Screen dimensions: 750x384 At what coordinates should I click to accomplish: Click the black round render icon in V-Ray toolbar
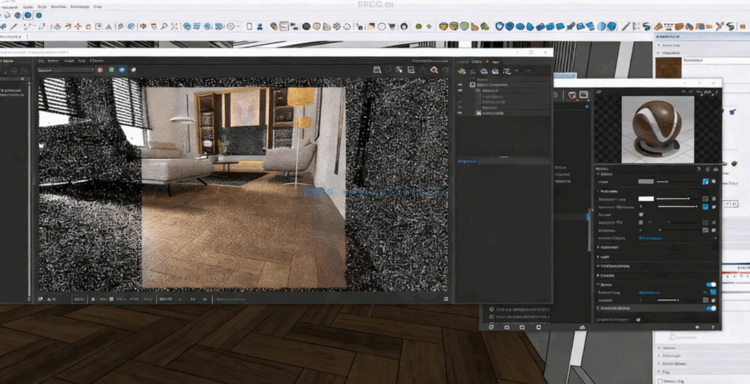coord(306,27)
